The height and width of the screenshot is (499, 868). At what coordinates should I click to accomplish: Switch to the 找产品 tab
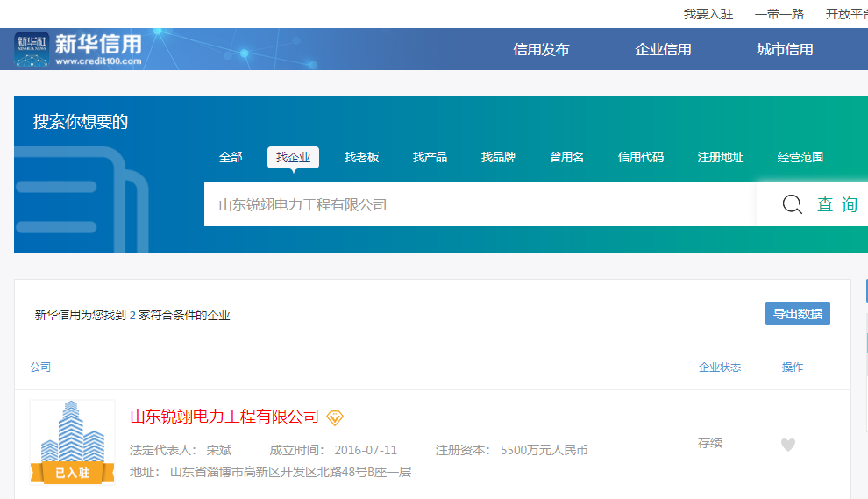(430, 157)
